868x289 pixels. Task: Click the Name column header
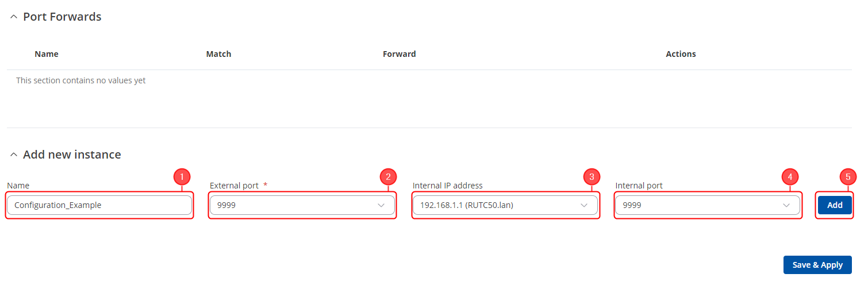[47, 54]
